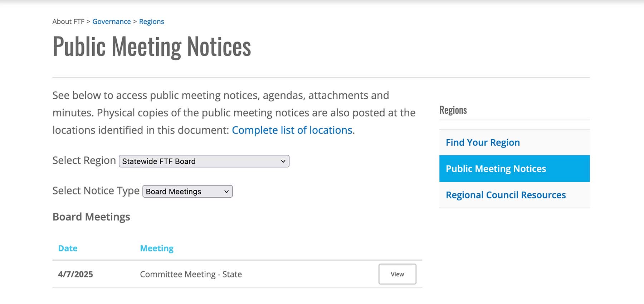Click the About FTF breadcrumb text

pyautogui.click(x=68, y=21)
